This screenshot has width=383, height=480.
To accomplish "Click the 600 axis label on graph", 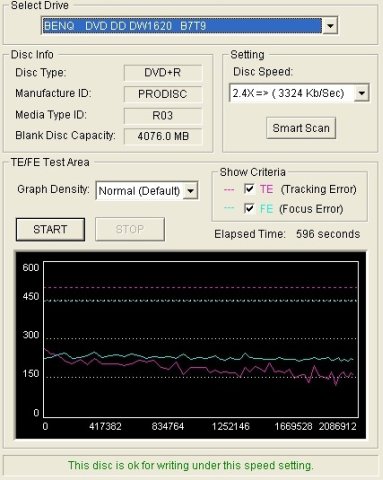I will (x=31, y=267).
